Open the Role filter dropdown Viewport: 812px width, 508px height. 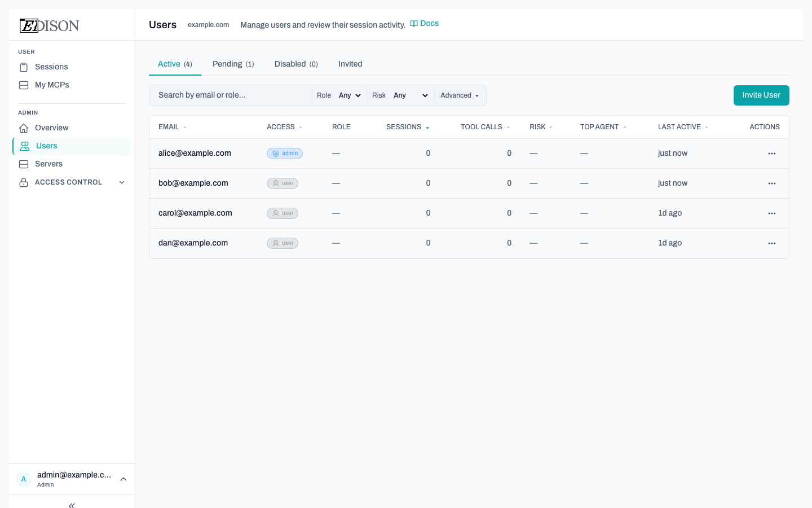pyautogui.click(x=350, y=95)
